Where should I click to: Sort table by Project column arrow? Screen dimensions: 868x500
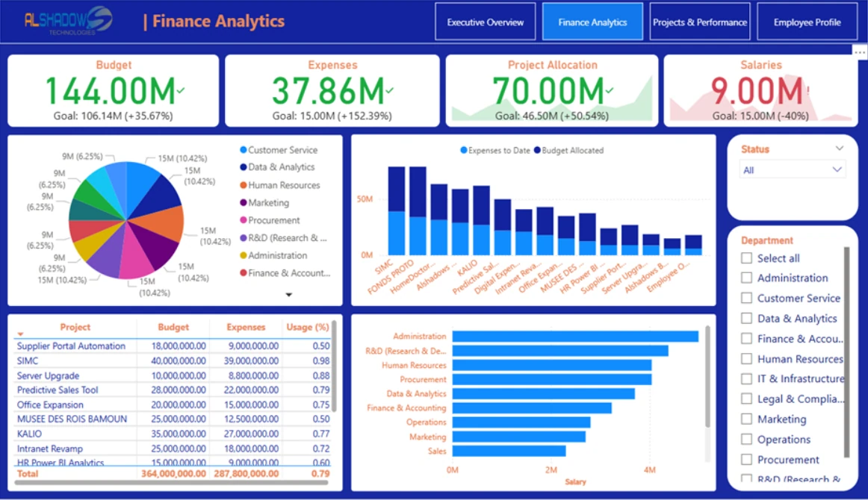tap(20, 334)
